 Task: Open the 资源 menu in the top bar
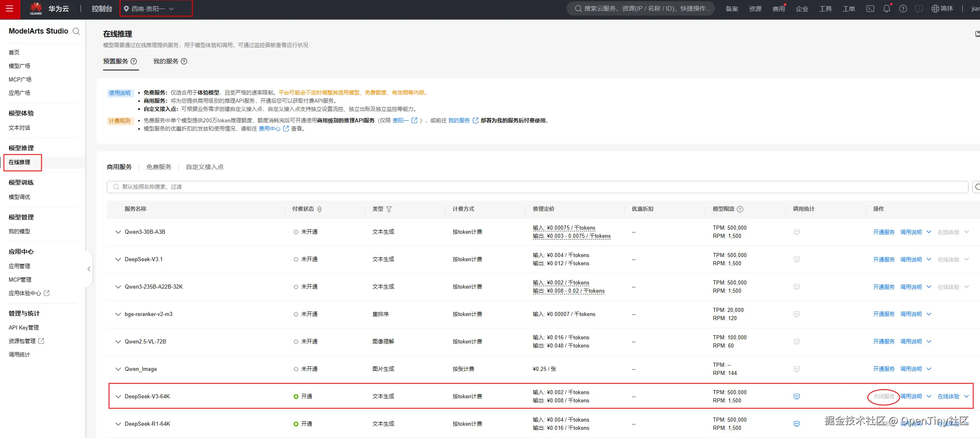(755, 9)
